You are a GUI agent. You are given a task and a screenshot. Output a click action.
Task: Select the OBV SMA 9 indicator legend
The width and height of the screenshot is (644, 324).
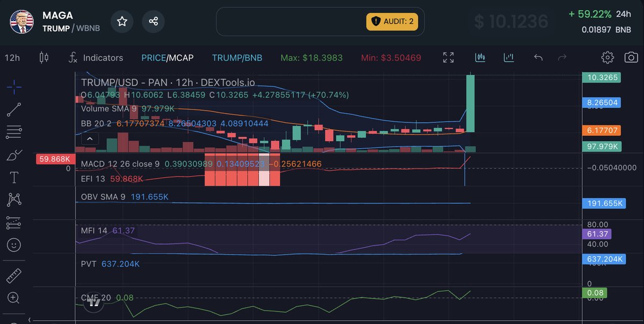tap(125, 197)
